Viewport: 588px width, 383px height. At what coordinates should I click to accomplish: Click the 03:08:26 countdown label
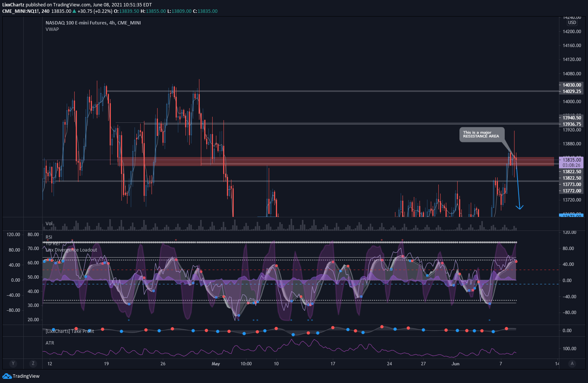point(572,165)
